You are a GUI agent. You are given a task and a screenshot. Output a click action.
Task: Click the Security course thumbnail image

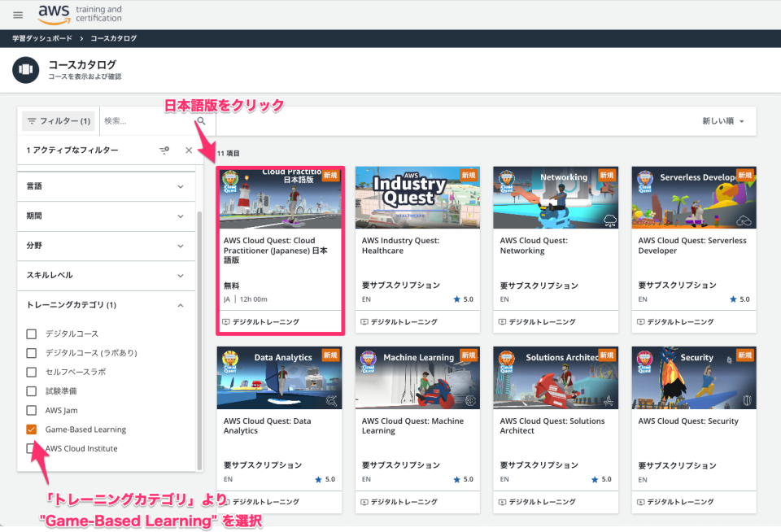coord(694,377)
